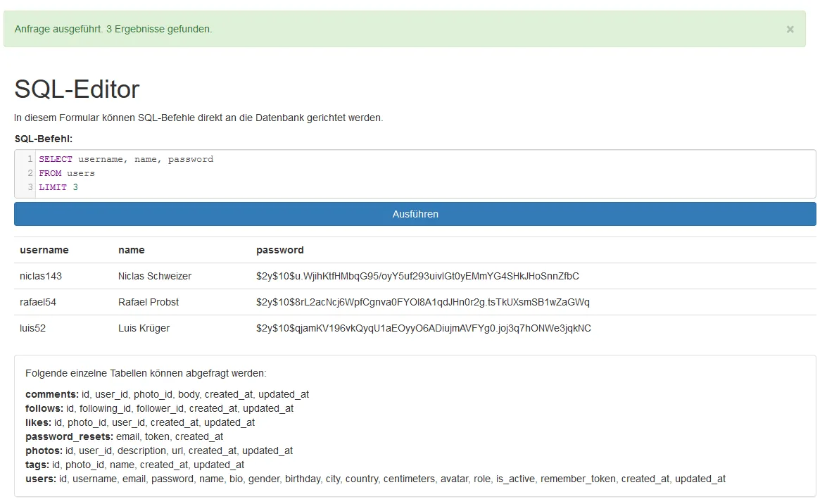Click the Rafael Probst name cell
This screenshot has height=504, width=827.
pyautogui.click(x=149, y=302)
